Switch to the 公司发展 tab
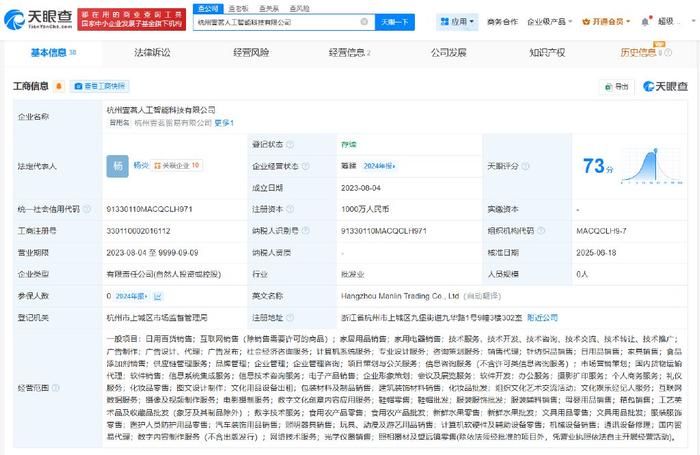 pos(448,53)
